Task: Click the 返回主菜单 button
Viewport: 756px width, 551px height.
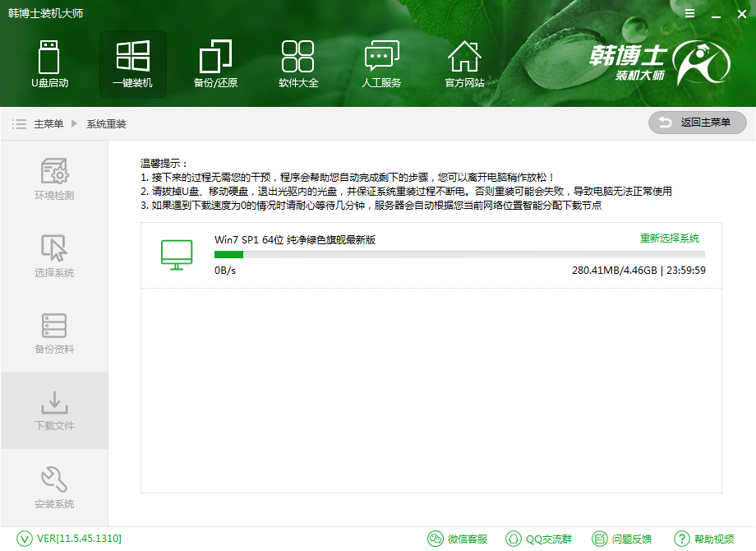Action: click(x=697, y=123)
